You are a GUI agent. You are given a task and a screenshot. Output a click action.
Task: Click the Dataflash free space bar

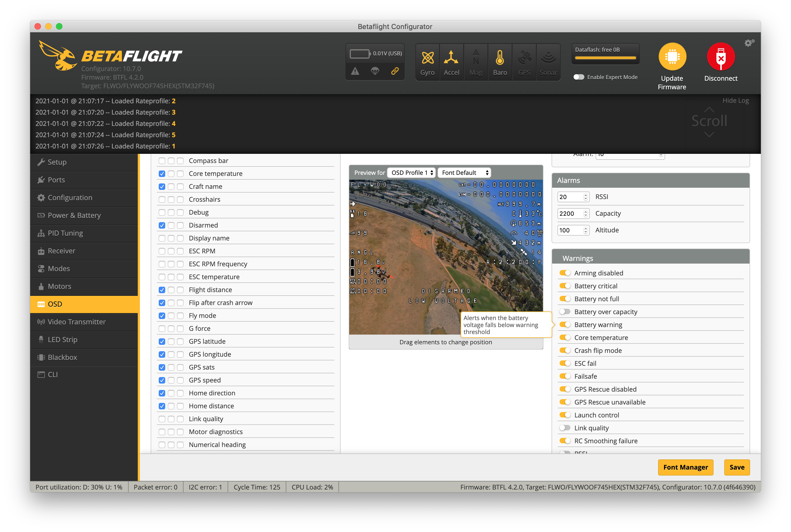pos(605,58)
